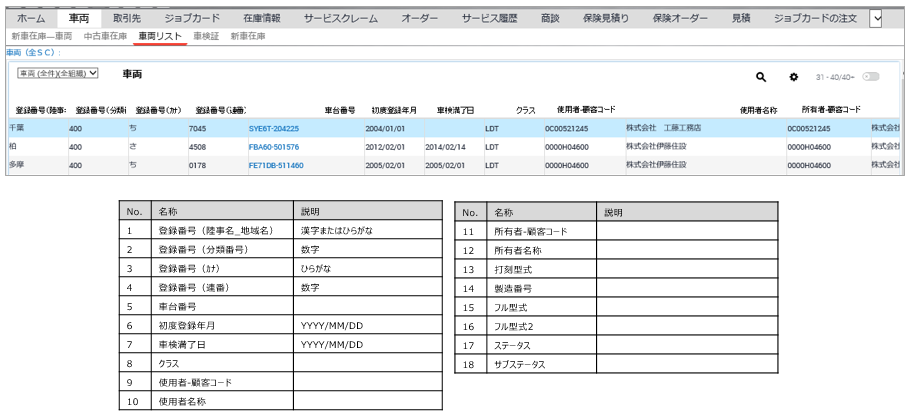Click the search magnifier icon
Viewport: 909px width, 417px height.
point(760,77)
